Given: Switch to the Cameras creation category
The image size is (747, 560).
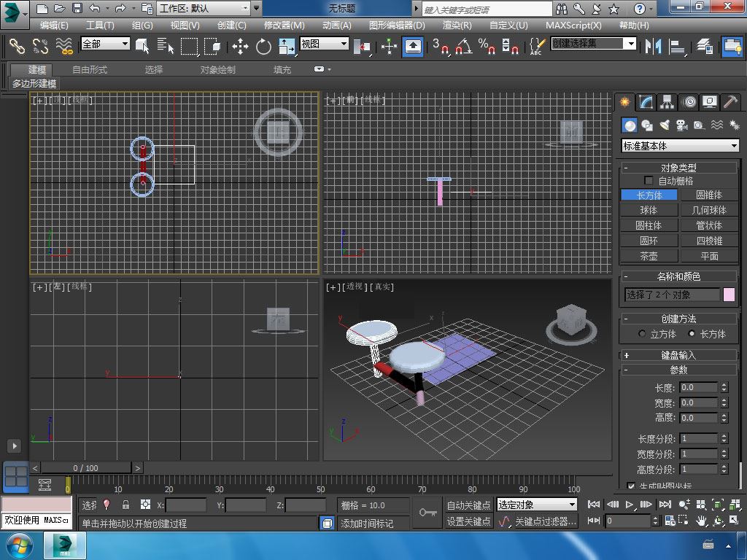Looking at the screenshot, I should pos(681,125).
